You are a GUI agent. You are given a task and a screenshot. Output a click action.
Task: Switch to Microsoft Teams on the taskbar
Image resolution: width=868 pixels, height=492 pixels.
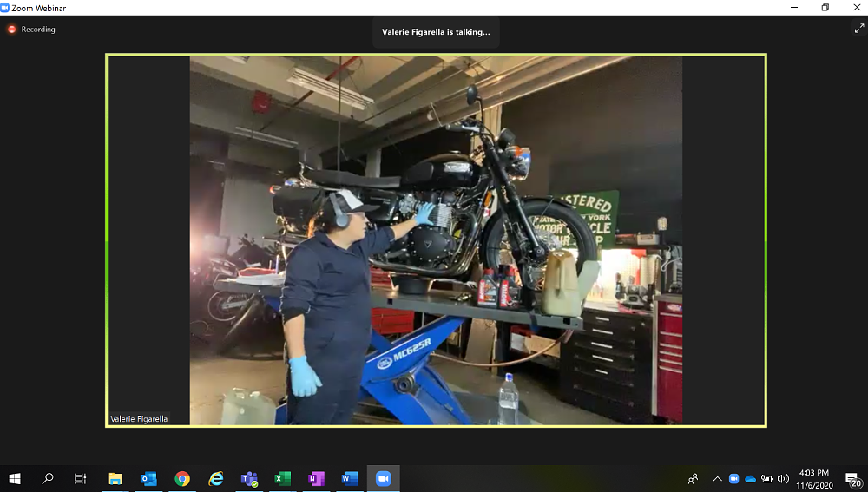[x=249, y=478]
